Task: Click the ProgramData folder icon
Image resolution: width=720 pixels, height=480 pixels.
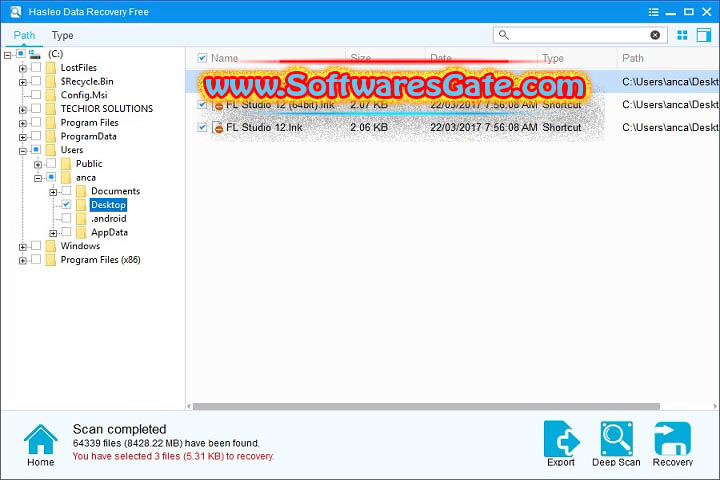Action: [x=51, y=136]
